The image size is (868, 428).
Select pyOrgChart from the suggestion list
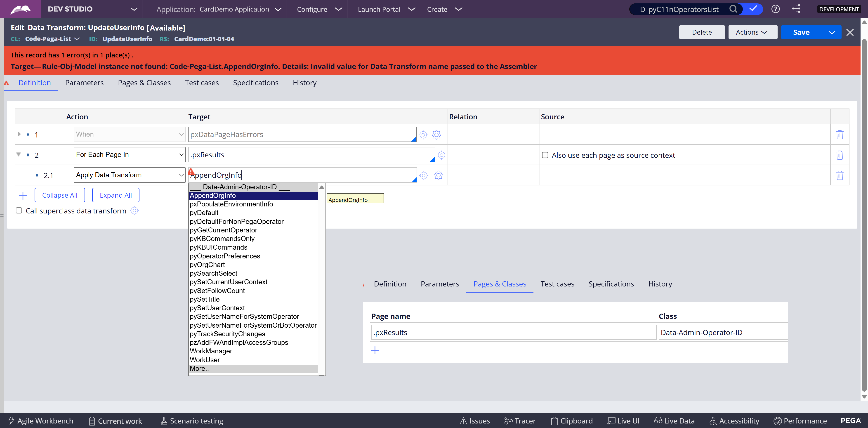pos(207,265)
